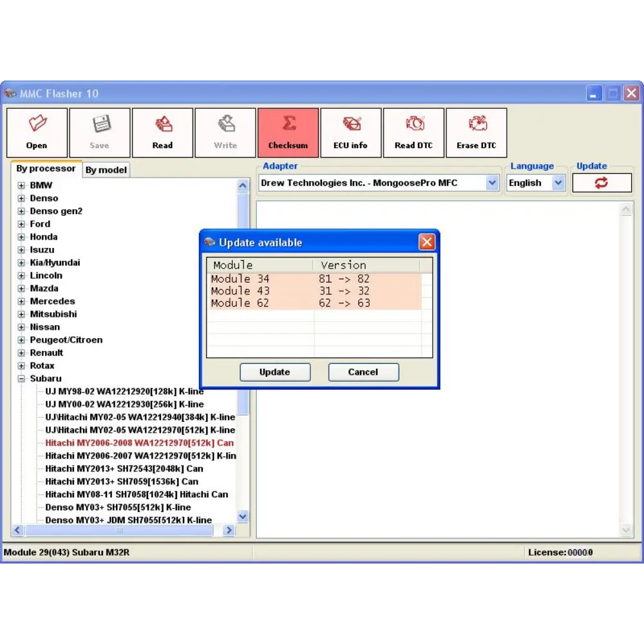Select UJ MY00-02 WA12212930[256k] K-line
The width and height of the screenshot is (644, 644).
pyautogui.click(x=124, y=404)
